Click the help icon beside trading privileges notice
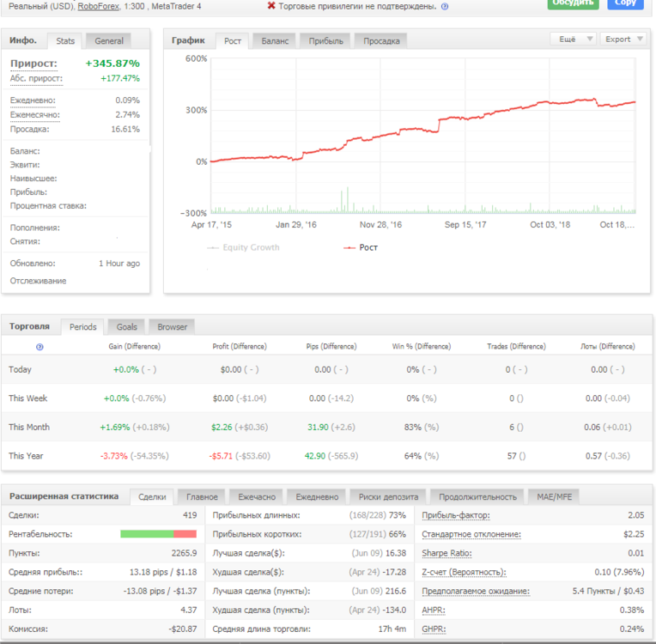This screenshot has width=656, height=644. [x=445, y=7]
